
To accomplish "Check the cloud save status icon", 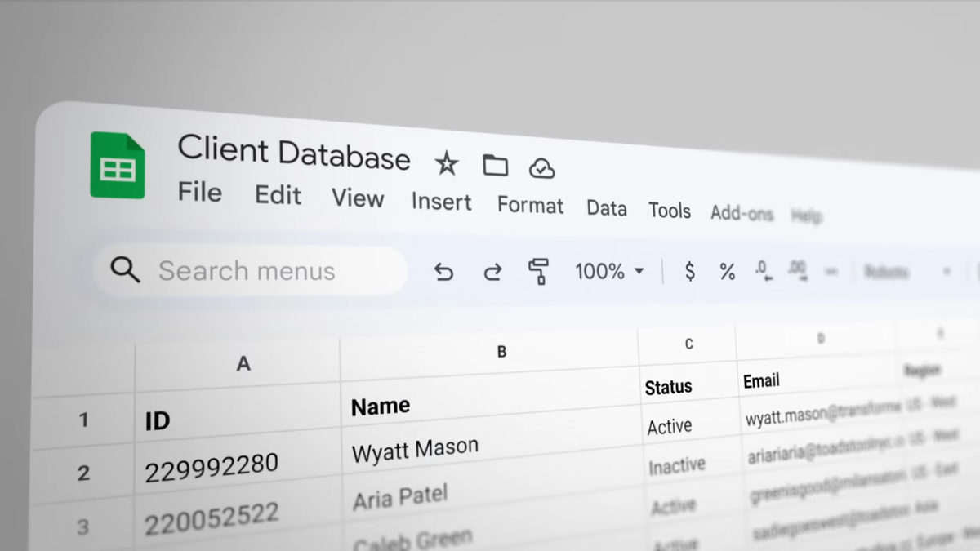I will pos(541,168).
